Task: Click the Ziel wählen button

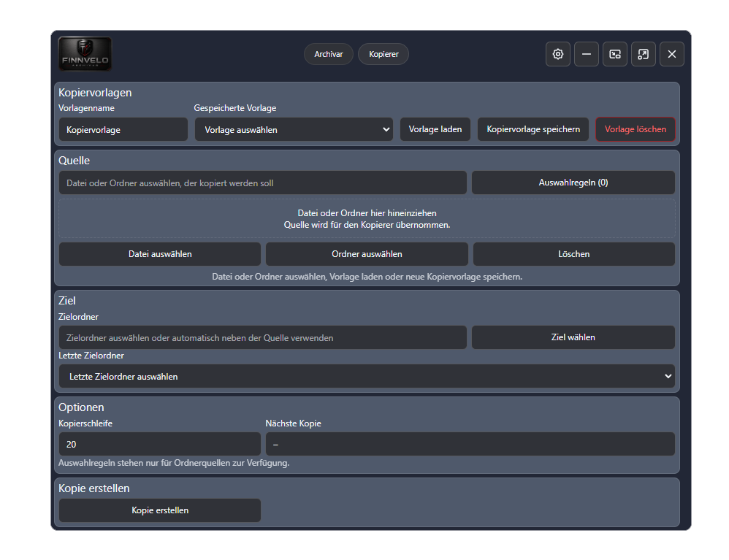Action: tap(573, 337)
